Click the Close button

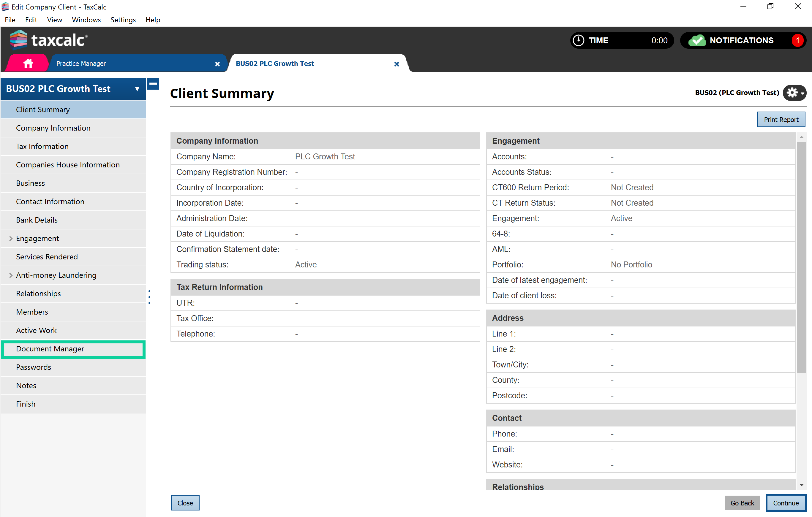click(x=185, y=503)
